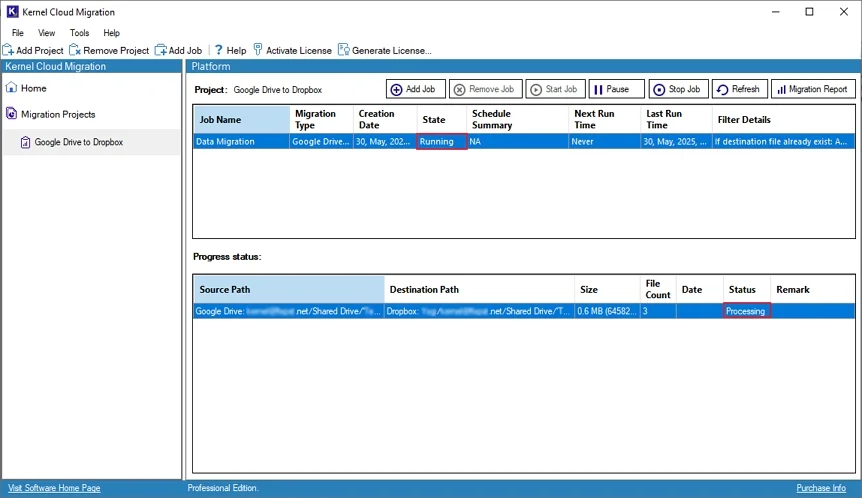Click the Start Job button
The height and width of the screenshot is (498, 862).
(x=555, y=89)
